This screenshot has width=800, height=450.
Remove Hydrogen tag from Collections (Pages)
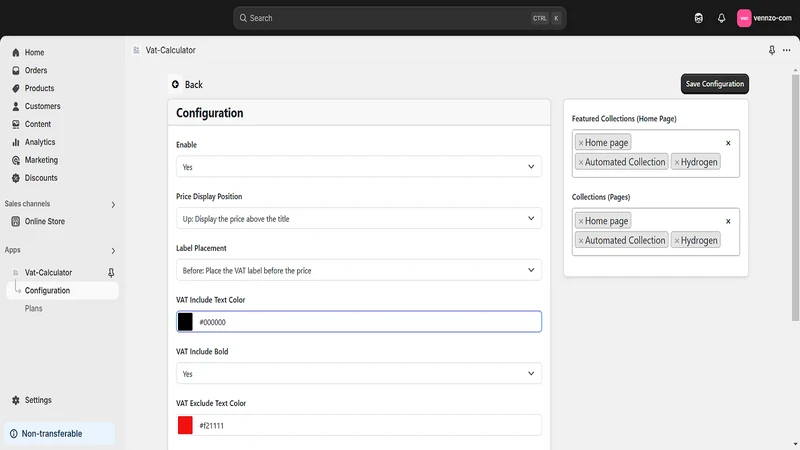[x=677, y=240]
